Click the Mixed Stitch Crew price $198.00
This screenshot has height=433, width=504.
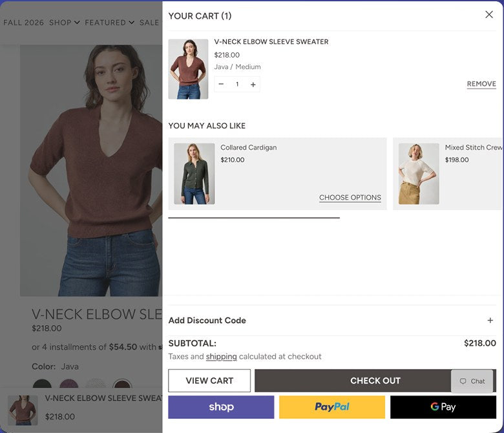[457, 160]
